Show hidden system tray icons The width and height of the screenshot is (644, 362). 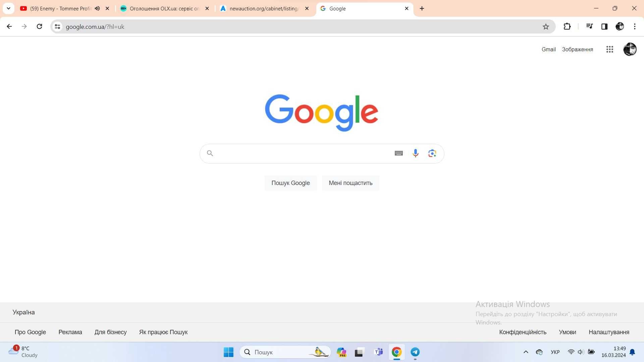tap(526, 352)
